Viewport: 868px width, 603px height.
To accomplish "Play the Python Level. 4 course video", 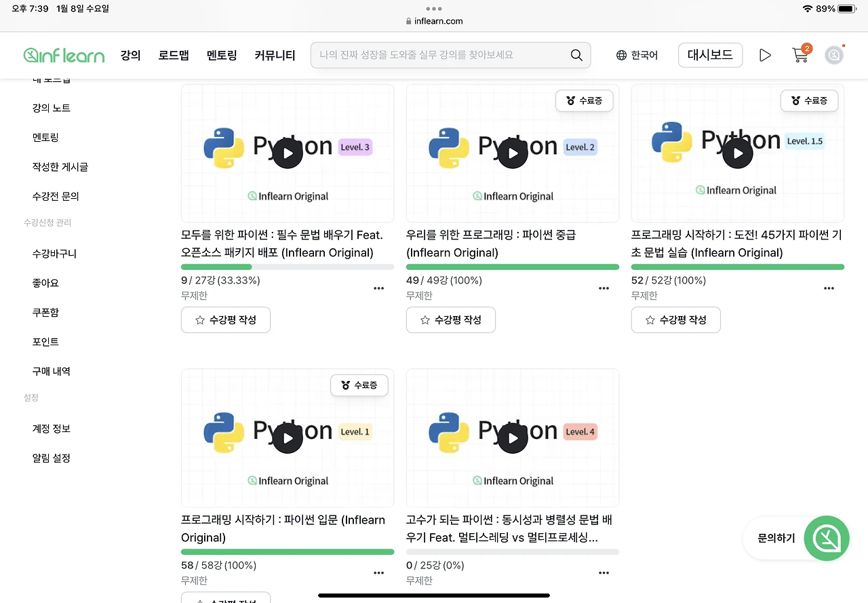I will click(x=513, y=438).
